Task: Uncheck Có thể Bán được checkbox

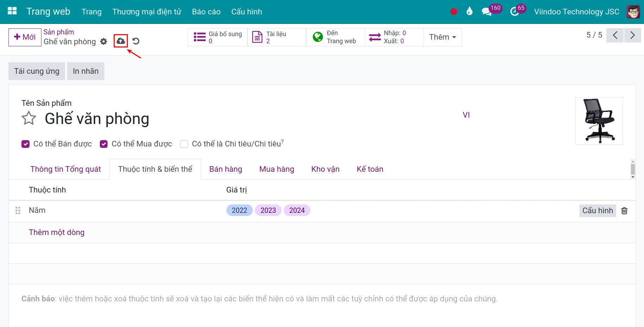Action: click(x=26, y=144)
